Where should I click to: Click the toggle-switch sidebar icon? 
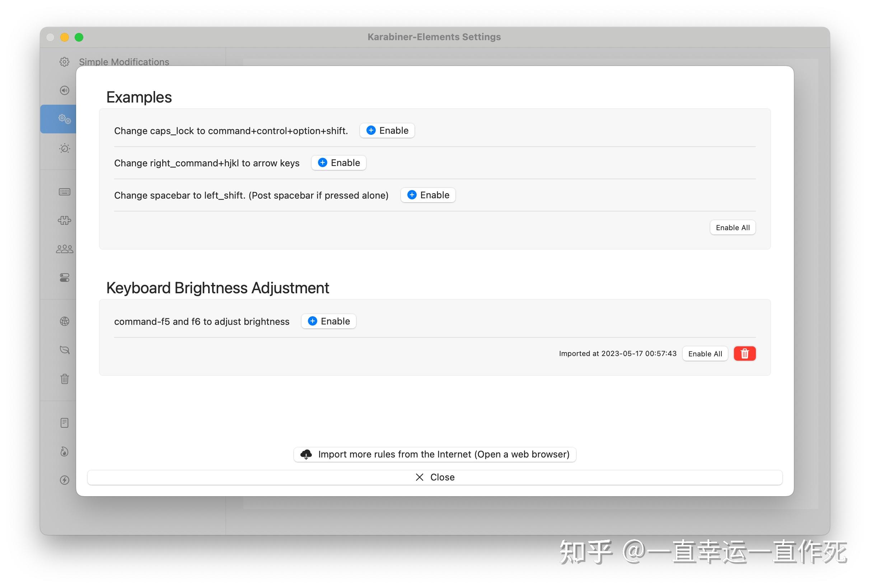[x=64, y=278]
